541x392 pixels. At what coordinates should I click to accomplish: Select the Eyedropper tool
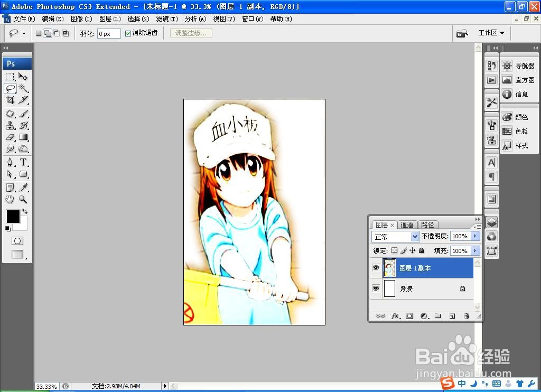23,188
